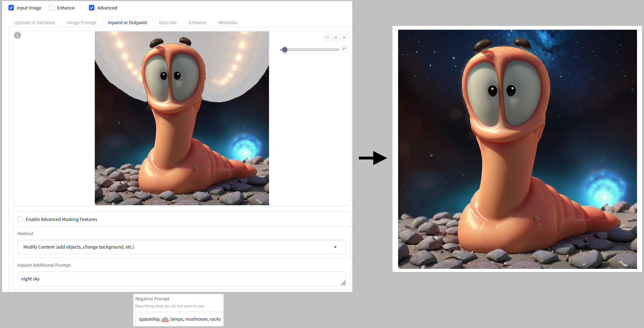Uncheck the Input Image checkbox
Image resolution: width=644 pixels, height=328 pixels.
pyautogui.click(x=11, y=8)
